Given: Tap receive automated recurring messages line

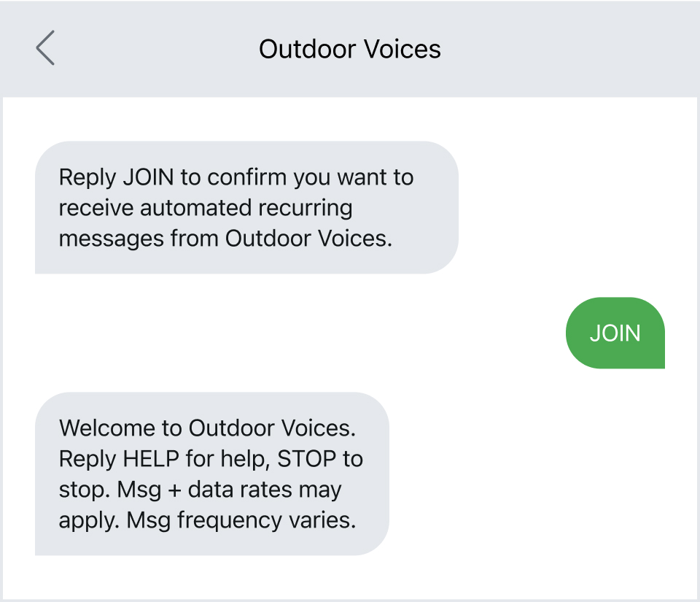Looking at the screenshot, I should [206, 207].
